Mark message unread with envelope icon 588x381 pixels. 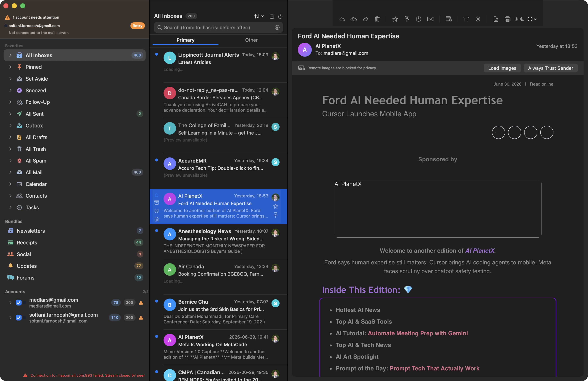pyautogui.click(x=430, y=19)
